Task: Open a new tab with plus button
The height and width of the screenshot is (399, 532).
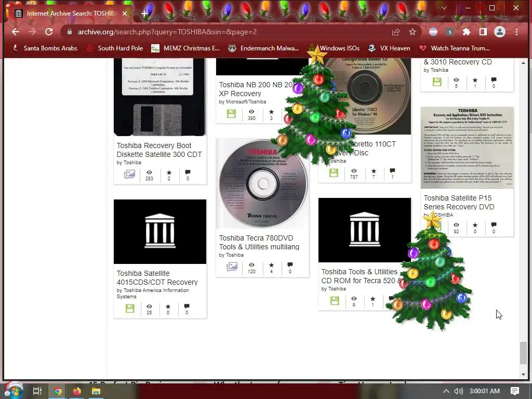Action: coord(144,14)
